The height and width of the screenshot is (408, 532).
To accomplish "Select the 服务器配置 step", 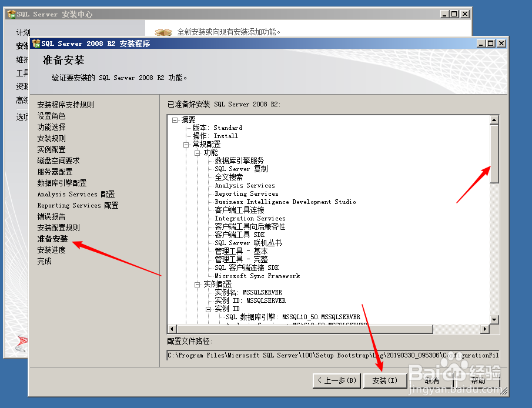I will 55,172.
